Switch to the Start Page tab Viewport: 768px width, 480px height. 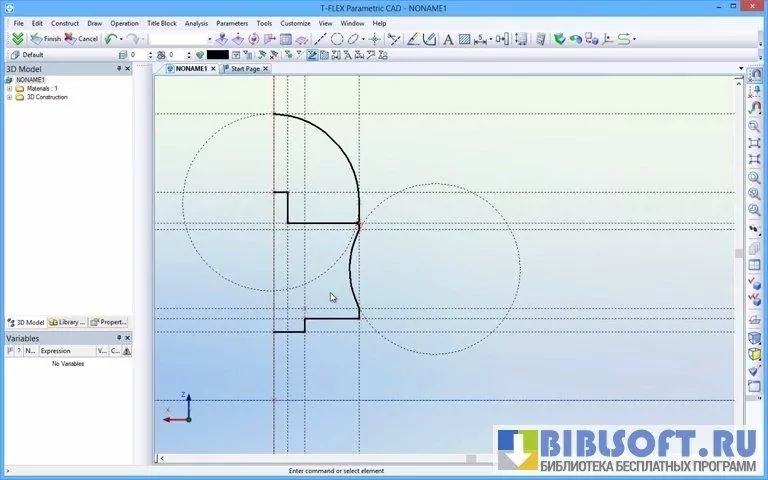(x=244, y=69)
